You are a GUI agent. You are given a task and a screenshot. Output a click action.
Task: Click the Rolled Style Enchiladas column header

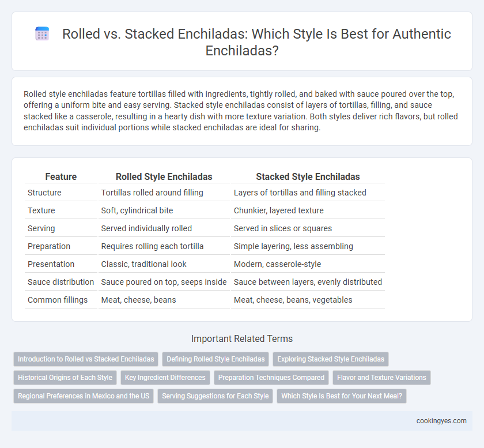pos(164,176)
